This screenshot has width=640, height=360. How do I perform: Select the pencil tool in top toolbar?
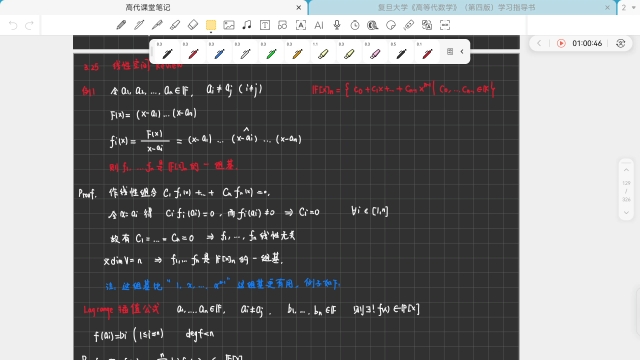[x=139, y=25]
